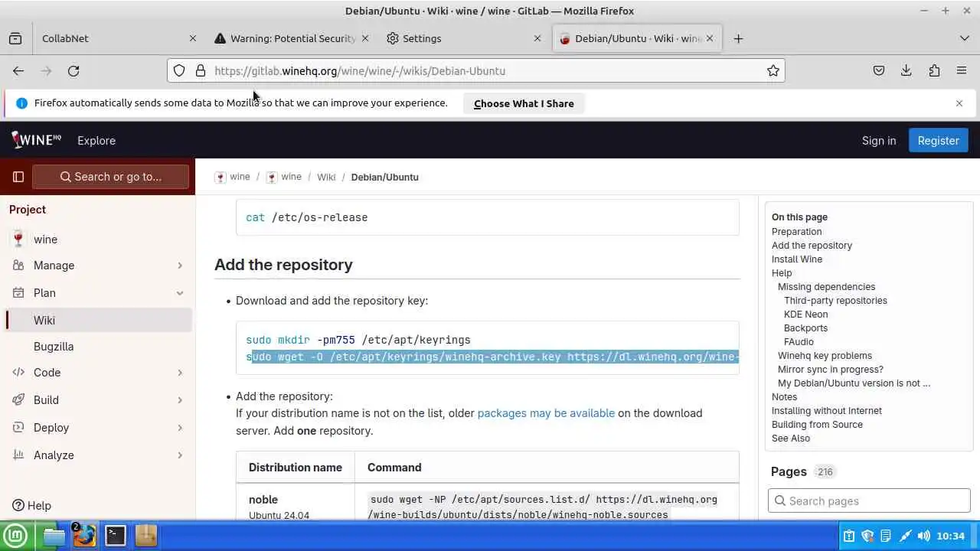Switch to Warning: Potential Security tab
980x551 pixels.
pos(291,38)
